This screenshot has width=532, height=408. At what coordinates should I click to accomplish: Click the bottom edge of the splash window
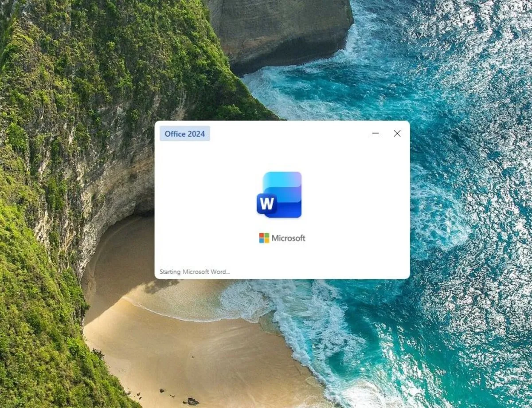coord(284,277)
